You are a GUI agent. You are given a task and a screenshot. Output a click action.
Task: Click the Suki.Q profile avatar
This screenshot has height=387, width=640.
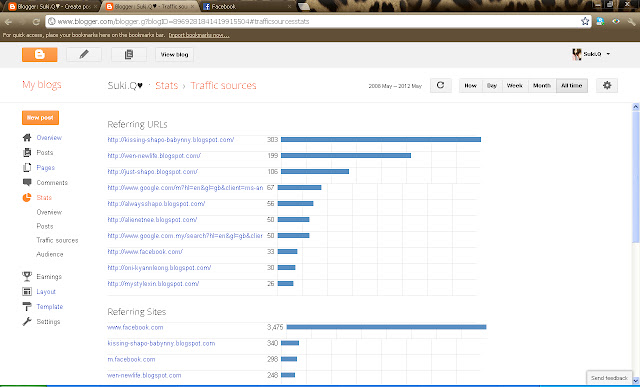coord(576,54)
